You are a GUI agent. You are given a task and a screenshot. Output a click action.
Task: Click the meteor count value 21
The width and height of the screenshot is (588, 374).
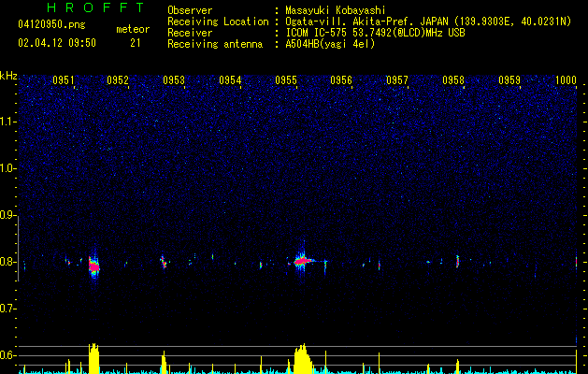136,43
